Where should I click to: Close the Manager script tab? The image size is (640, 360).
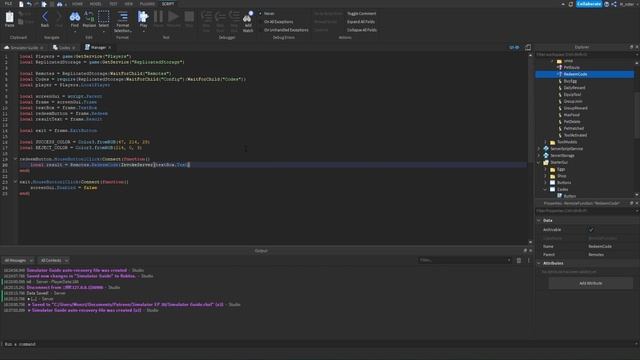(109, 48)
